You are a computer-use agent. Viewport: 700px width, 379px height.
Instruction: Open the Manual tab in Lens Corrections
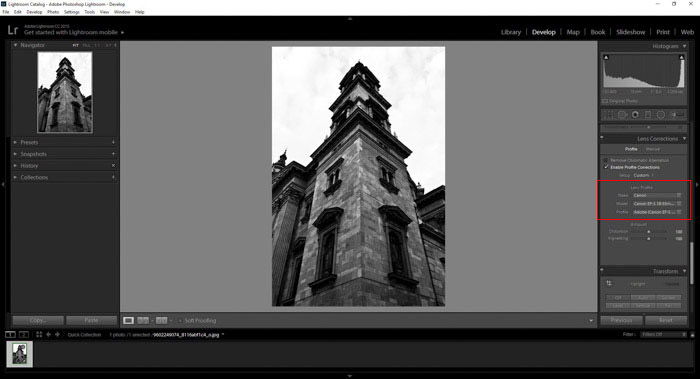(653, 149)
